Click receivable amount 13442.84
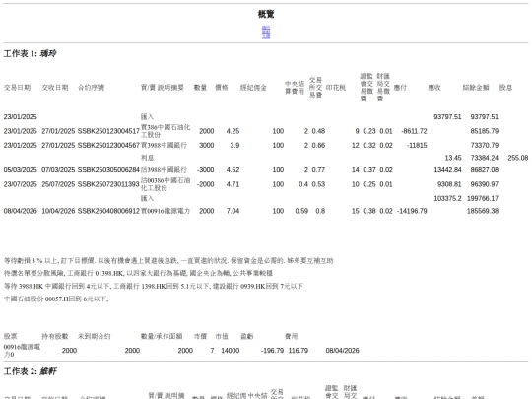This screenshot has height=399, width=532. click(x=447, y=170)
